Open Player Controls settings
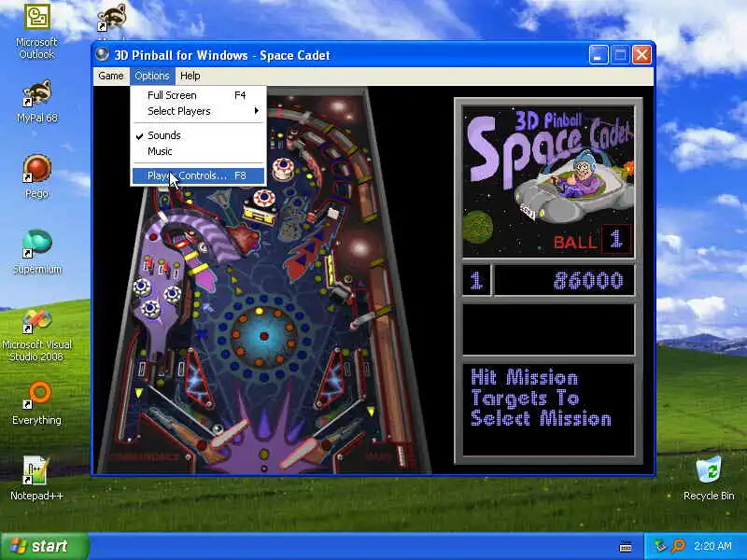This screenshot has width=747, height=560. pyautogui.click(x=198, y=175)
